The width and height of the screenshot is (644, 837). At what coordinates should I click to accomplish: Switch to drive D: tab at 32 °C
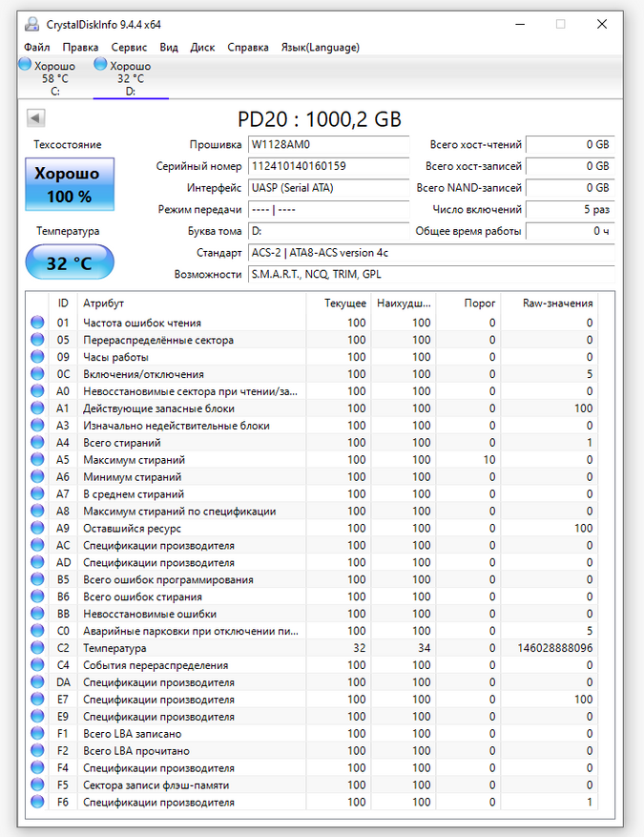click(131, 78)
